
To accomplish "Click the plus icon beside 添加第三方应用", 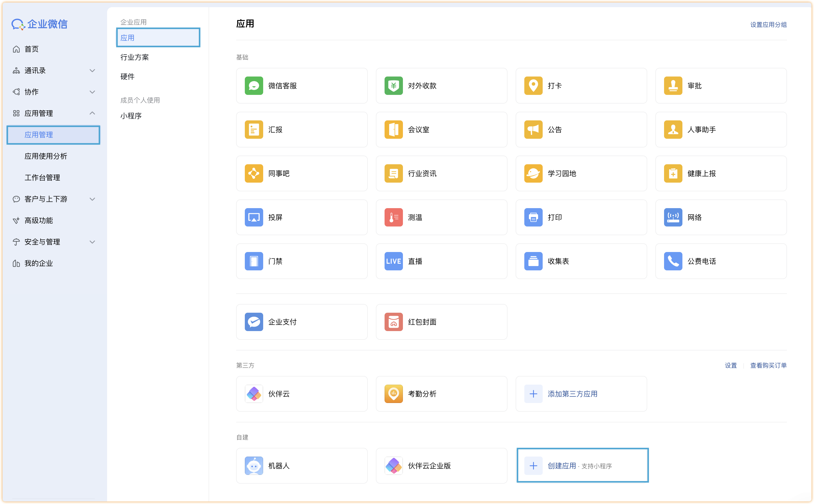I will (533, 394).
